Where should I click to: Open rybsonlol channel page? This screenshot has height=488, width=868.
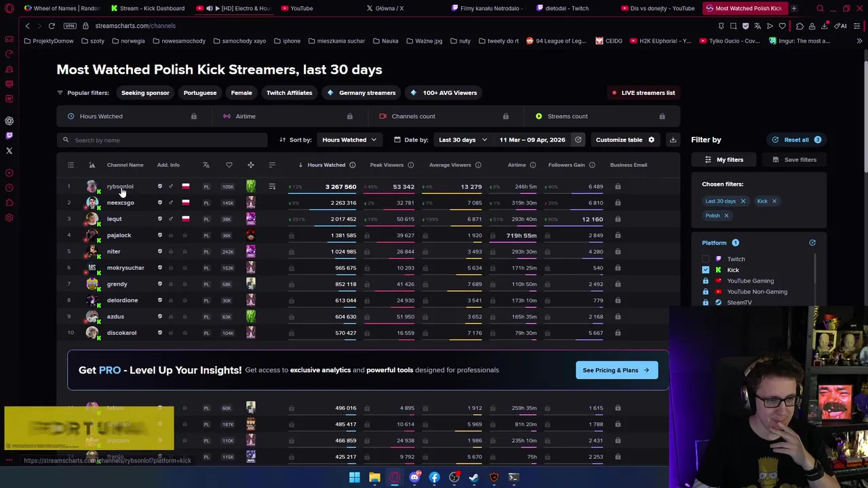[120, 186]
